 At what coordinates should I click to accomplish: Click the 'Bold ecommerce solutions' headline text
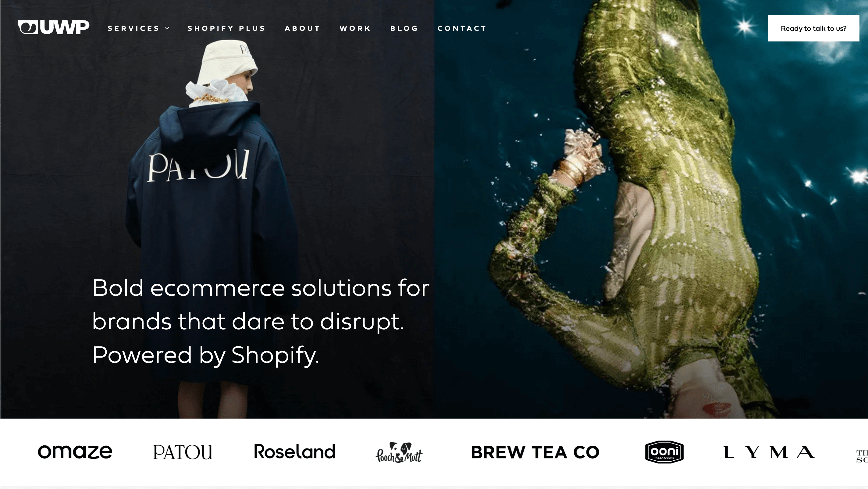pyautogui.click(x=261, y=321)
